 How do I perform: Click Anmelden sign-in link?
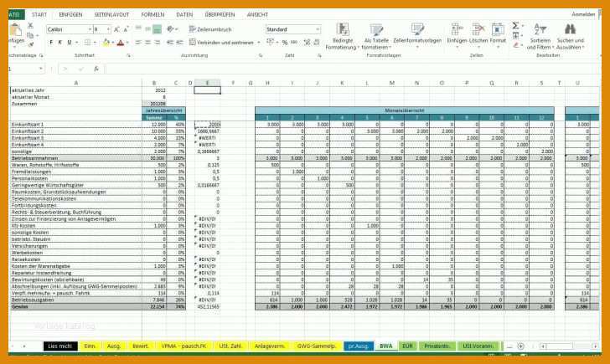point(583,14)
